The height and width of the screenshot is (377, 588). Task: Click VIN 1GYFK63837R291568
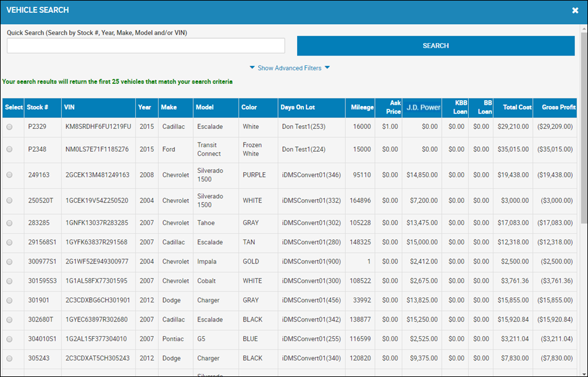(96, 242)
